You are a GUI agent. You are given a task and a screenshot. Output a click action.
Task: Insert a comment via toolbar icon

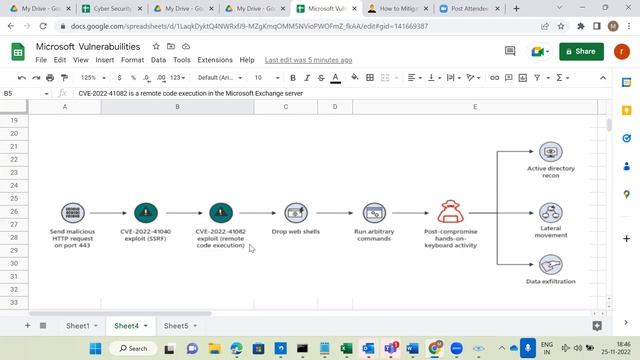pyautogui.click(x=509, y=78)
